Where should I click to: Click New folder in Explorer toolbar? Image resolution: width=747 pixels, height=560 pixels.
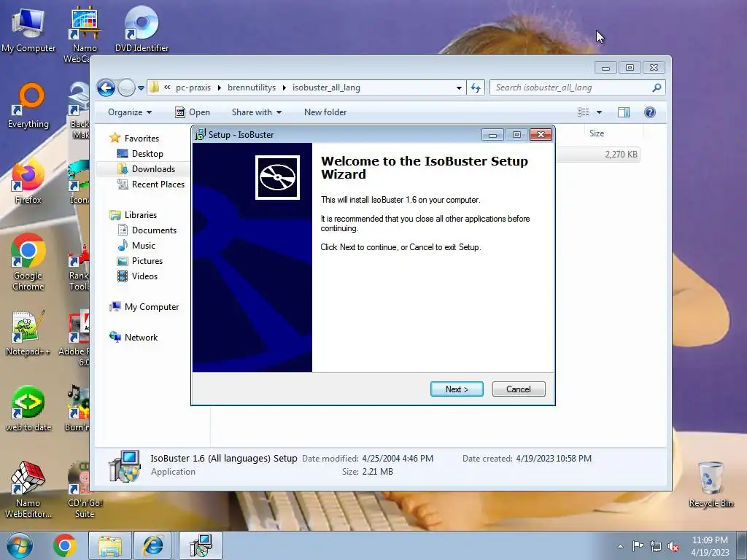coord(325,112)
